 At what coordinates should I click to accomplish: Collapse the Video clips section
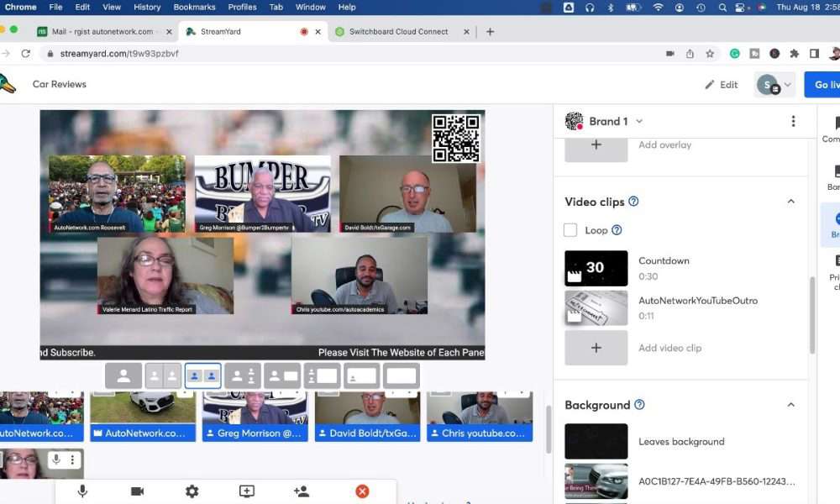tap(790, 202)
